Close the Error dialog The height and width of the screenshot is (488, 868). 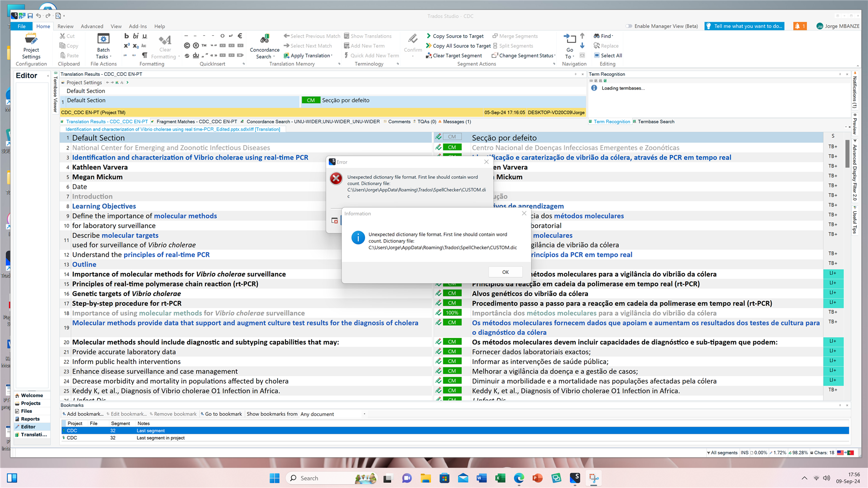tap(486, 162)
